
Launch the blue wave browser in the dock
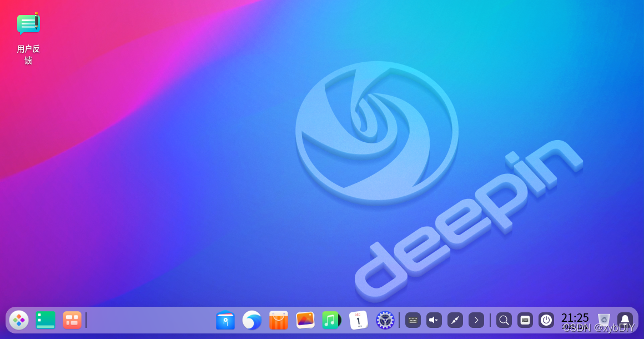pyautogui.click(x=251, y=320)
